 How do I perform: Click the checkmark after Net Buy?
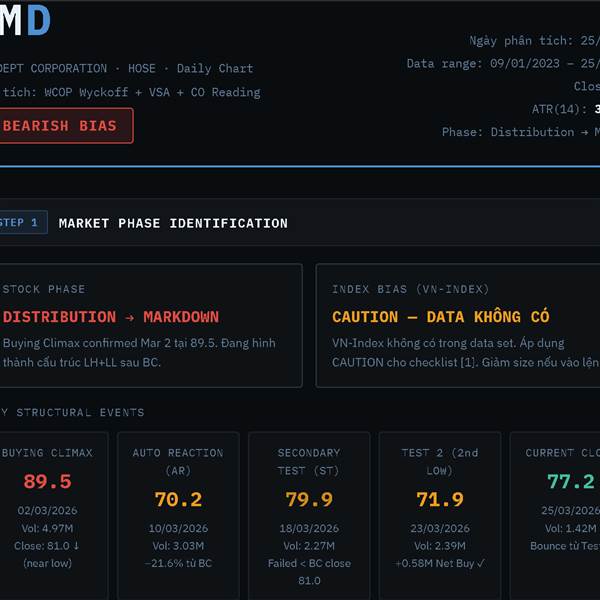[481, 563]
